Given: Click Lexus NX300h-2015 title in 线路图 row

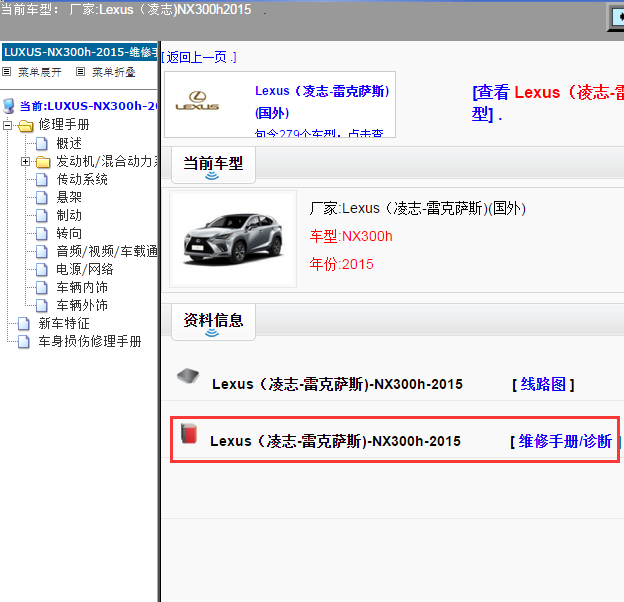Looking at the screenshot, I should [x=337, y=384].
